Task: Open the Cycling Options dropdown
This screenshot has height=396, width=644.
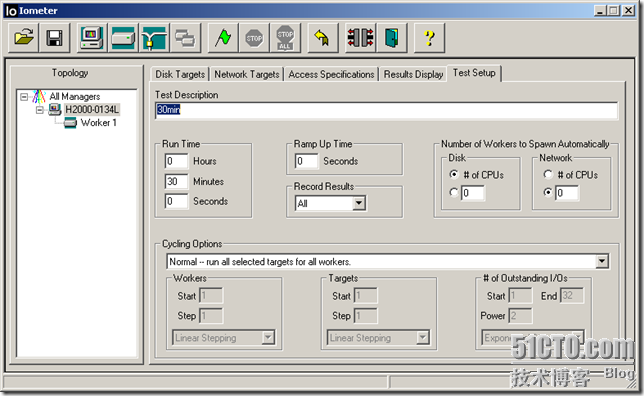Action: (602, 261)
